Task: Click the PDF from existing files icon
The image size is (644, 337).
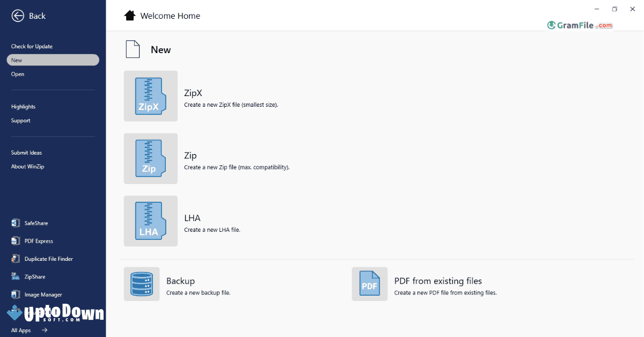Action: click(369, 285)
